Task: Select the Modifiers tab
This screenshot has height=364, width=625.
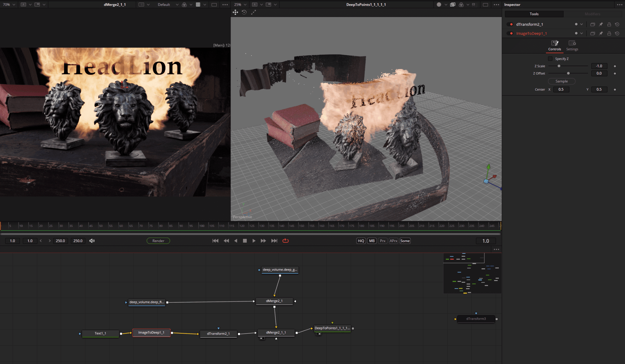Action: click(x=593, y=14)
